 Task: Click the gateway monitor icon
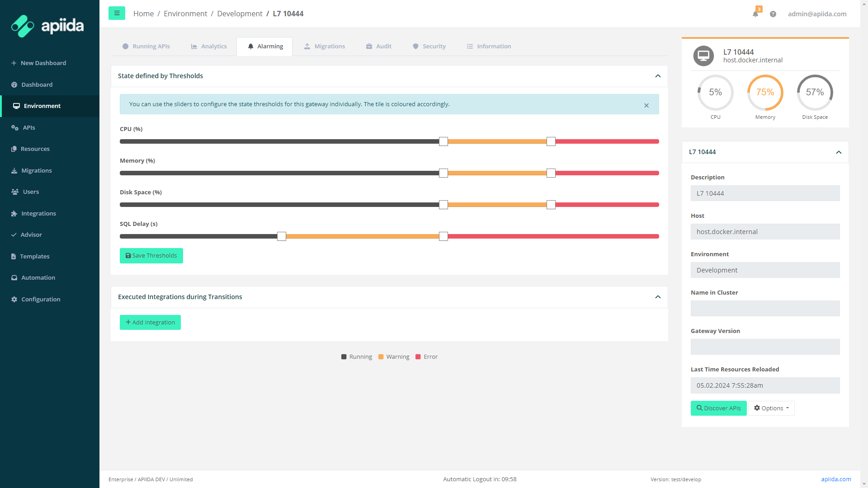(703, 56)
